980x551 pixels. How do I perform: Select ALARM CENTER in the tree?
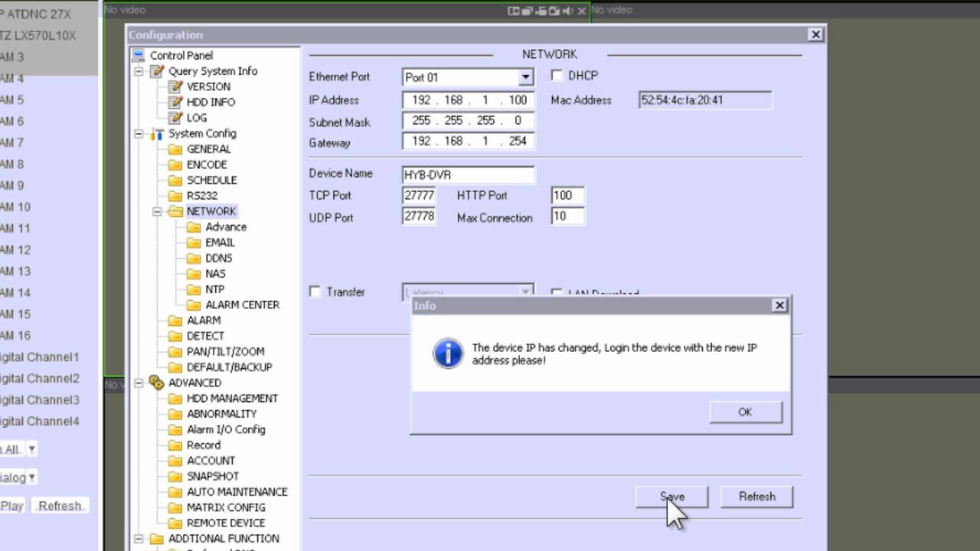[x=242, y=305]
